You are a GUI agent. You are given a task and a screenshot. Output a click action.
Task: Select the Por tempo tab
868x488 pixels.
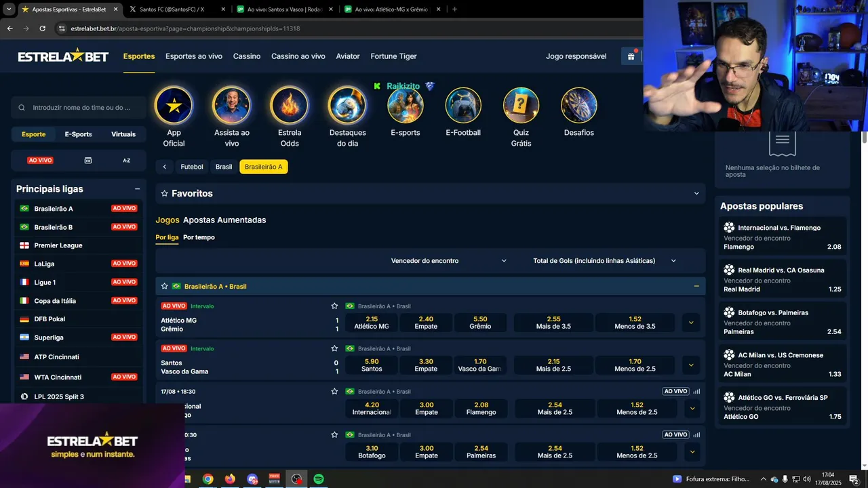pyautogui.click(x=199, y=237)
